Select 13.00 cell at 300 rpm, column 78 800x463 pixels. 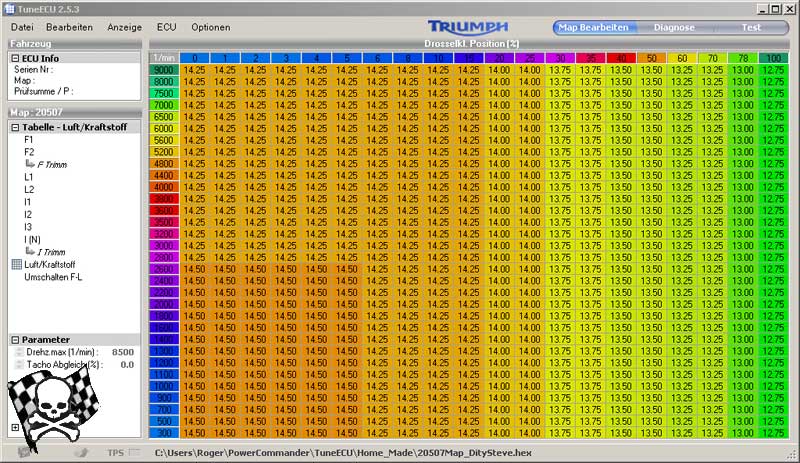click(x=743, y=433)
